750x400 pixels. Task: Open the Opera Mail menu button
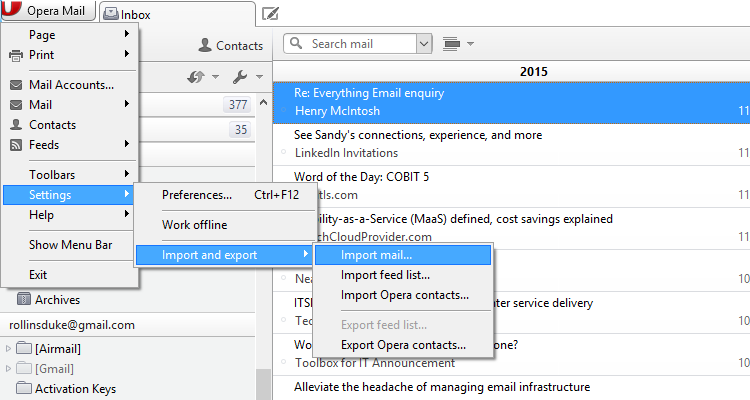(48, 12)
